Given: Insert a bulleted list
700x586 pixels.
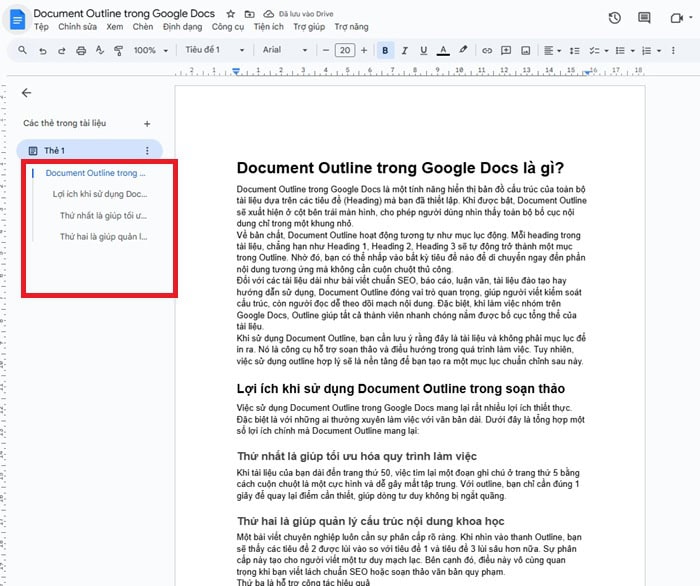Looking at the screenshot, I should [620, 51].
